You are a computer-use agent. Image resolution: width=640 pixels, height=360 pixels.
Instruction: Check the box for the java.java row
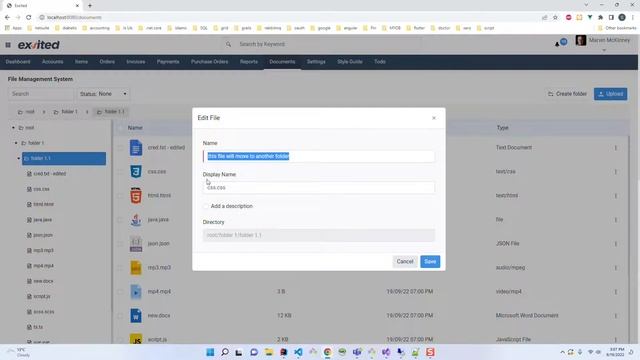[120, 220]
